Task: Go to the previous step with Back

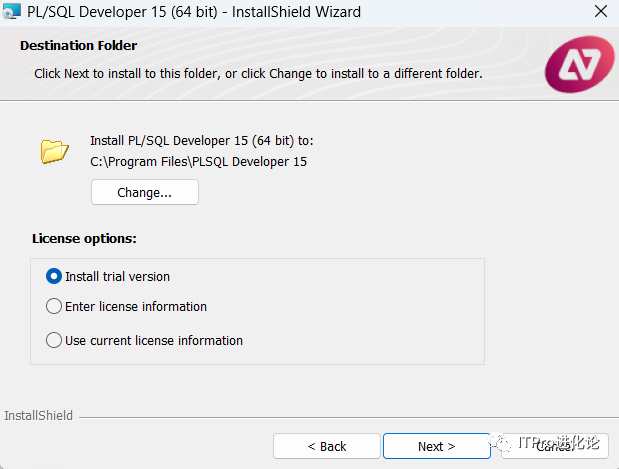Action: pos(326,446)
